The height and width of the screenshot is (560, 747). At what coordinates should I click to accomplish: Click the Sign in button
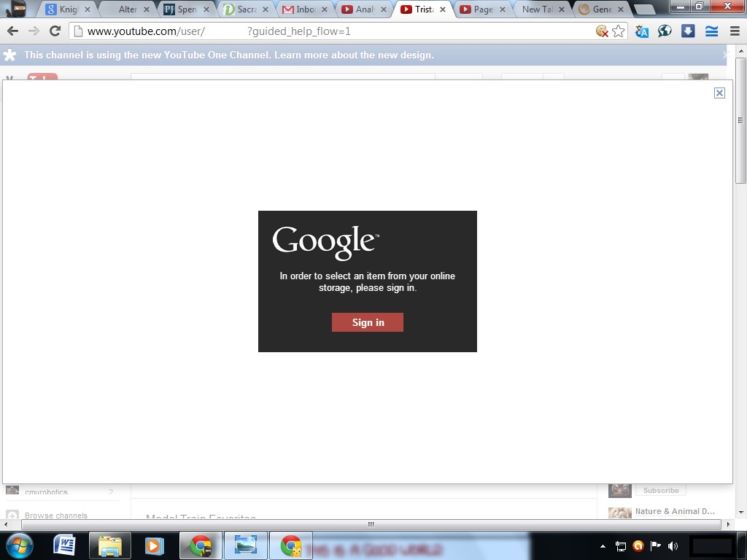(x=368, y=322)
